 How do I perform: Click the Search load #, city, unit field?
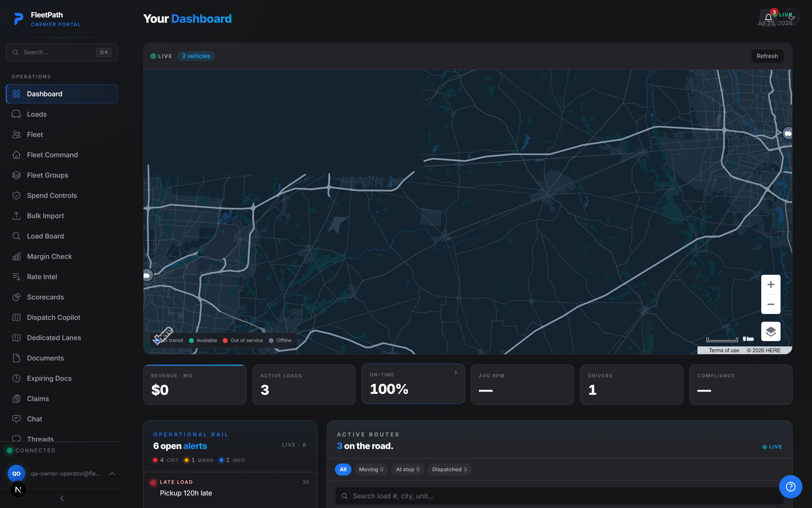pos(559,496)
